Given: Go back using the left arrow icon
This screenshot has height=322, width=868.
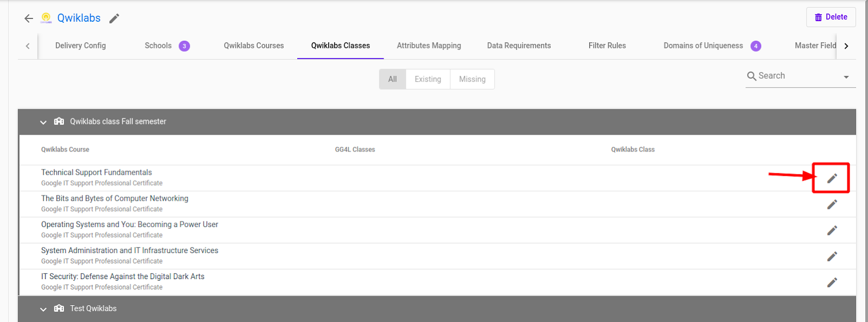Looking at the screenshot, I should click(29, 18).
